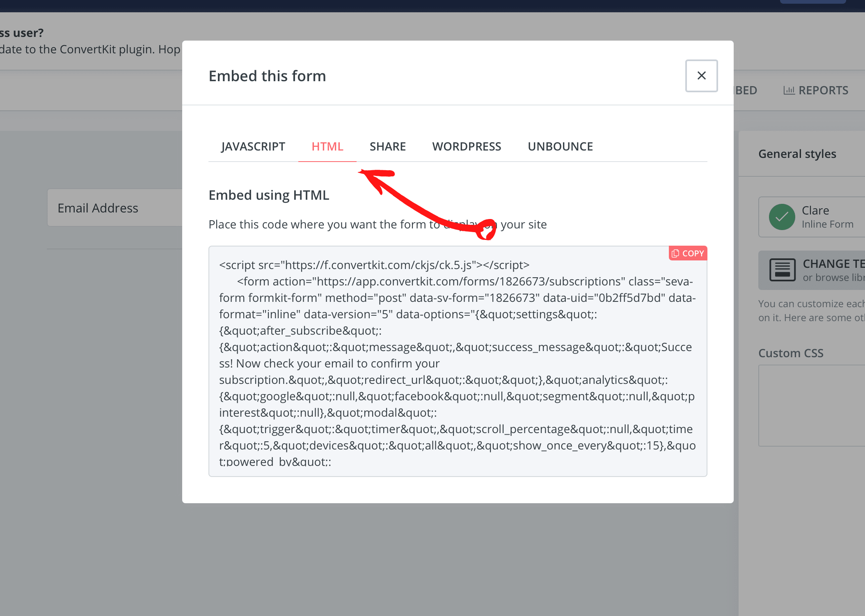Close the Embed this form dialog
Image resolution: width=865 pixels, height=616 pixels.
pos(701,76)
